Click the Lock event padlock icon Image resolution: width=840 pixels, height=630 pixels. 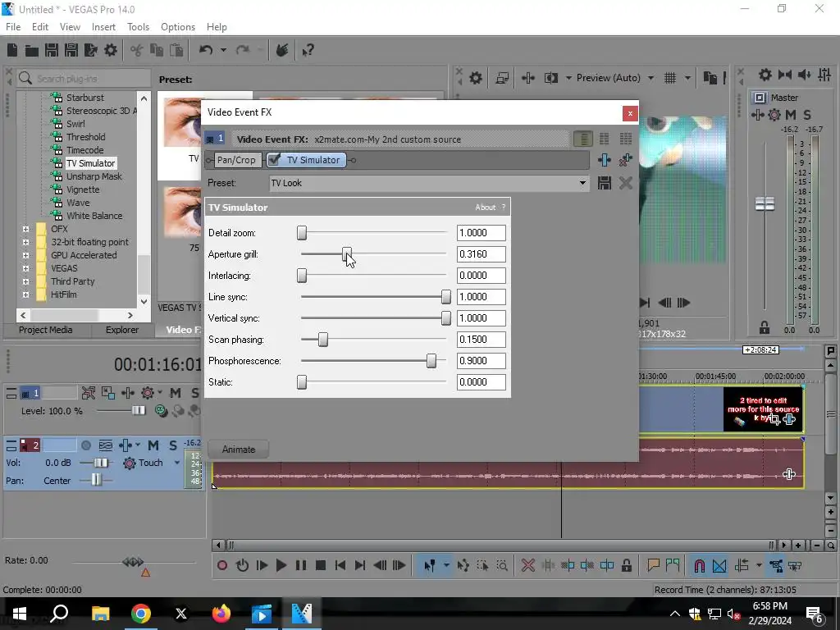click(x=626, y=565)
